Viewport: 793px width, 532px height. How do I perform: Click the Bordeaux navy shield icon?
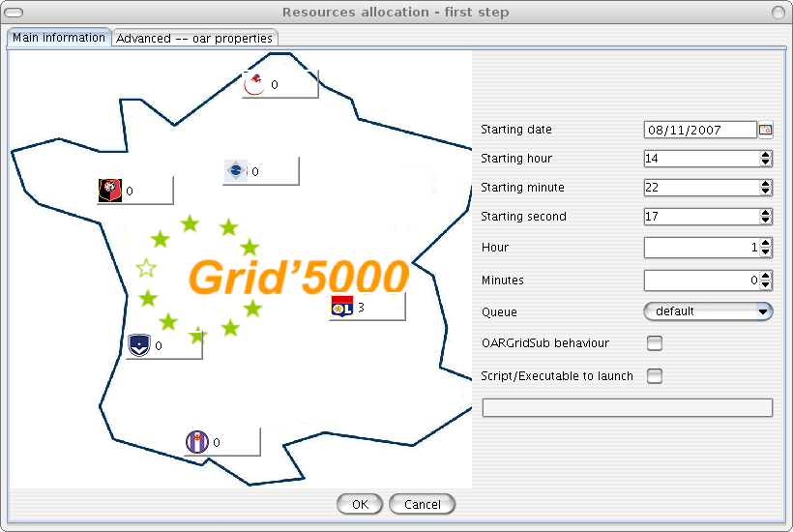pyautogui.click(x=139, y=345)
